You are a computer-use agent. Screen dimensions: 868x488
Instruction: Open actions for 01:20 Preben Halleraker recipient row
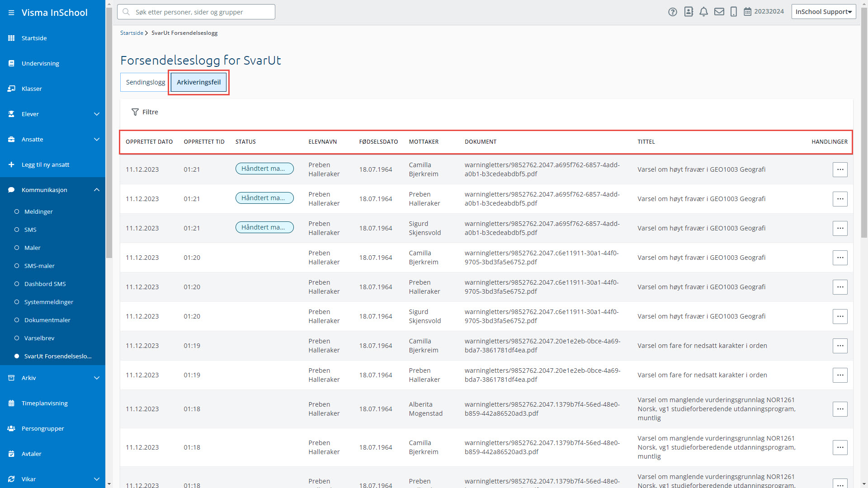tap(840, 287)
